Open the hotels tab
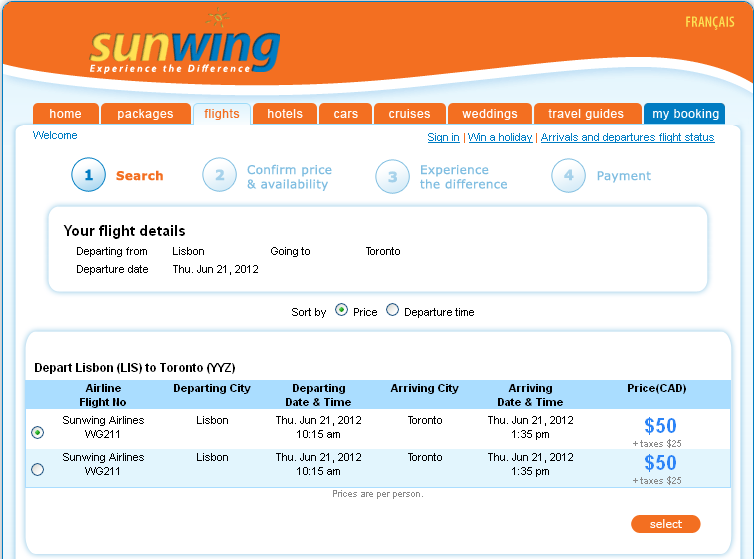The image size is (754, 559). click(285, 114)
